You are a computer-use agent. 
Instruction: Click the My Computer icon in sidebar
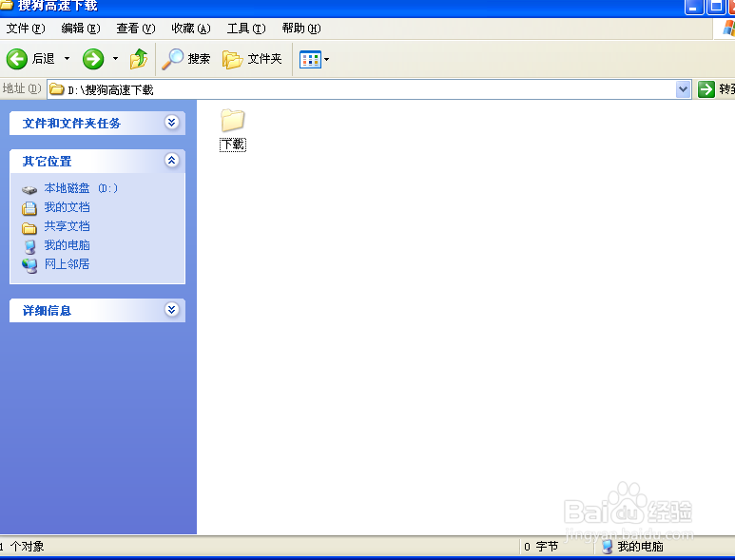pos(29,247)
